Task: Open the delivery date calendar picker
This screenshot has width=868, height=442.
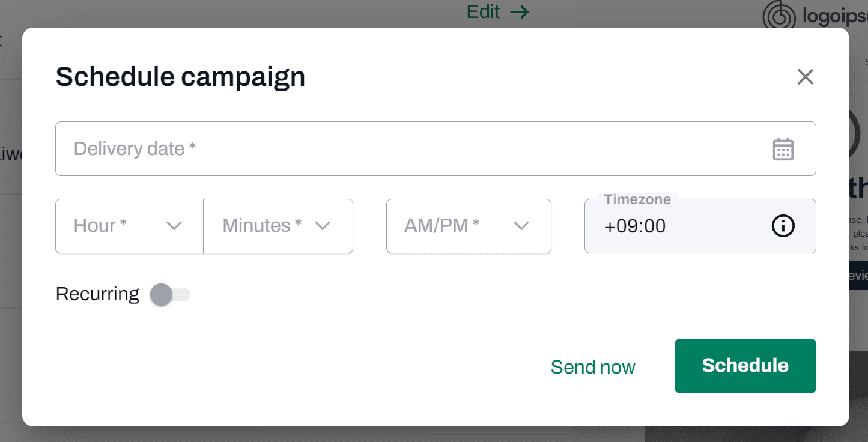Action: (x=783, y=148)
